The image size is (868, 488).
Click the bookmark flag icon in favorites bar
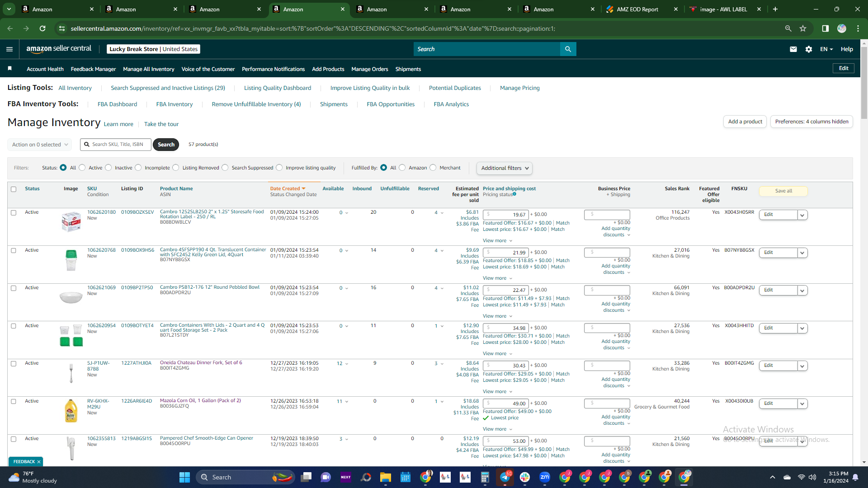tap(10, 69)
